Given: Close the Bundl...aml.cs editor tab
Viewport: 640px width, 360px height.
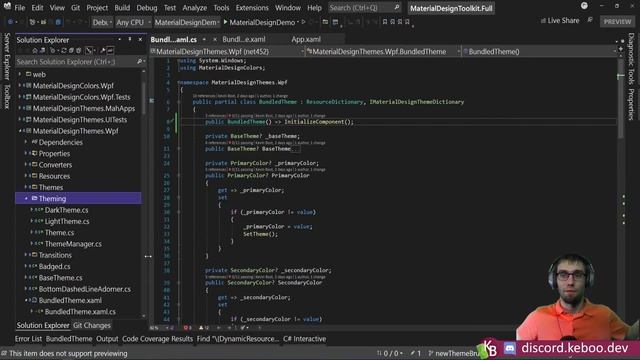Looking at the screenshot, I should (x=215, y=40).
